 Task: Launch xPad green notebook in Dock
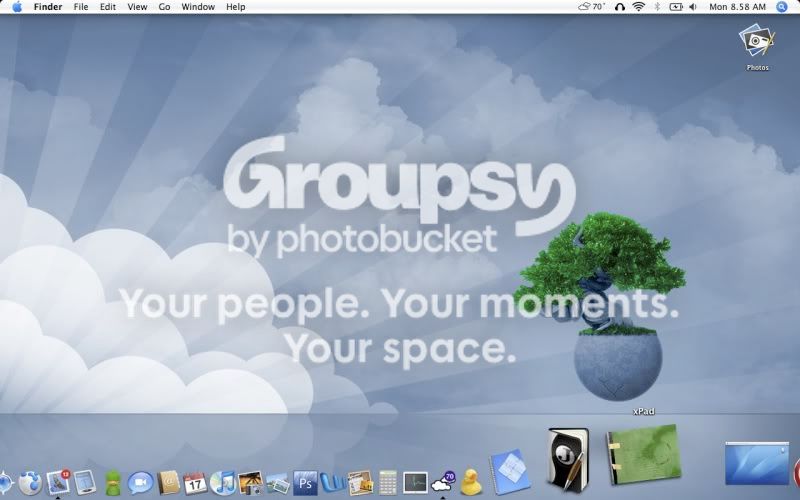click(644, 455)
